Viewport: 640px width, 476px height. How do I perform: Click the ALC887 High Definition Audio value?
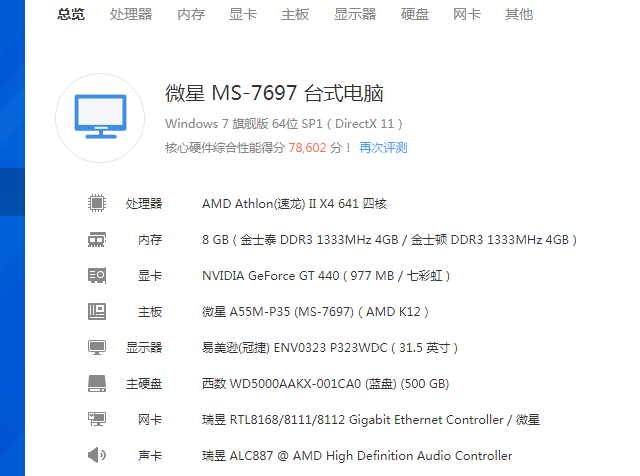tap(357, 456)
